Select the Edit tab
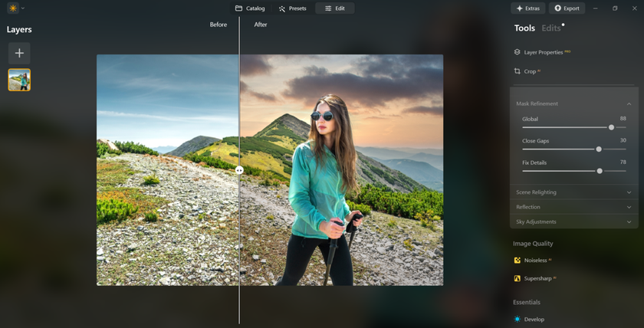 335,8
